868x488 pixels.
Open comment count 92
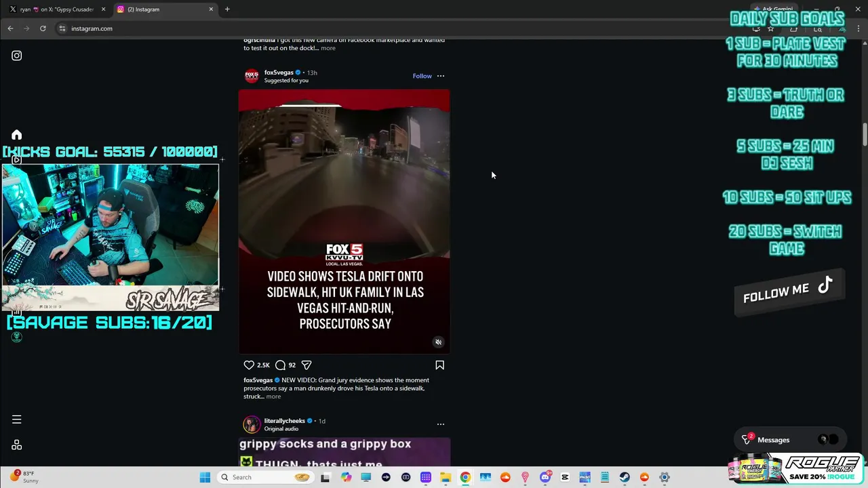(292, 365)
